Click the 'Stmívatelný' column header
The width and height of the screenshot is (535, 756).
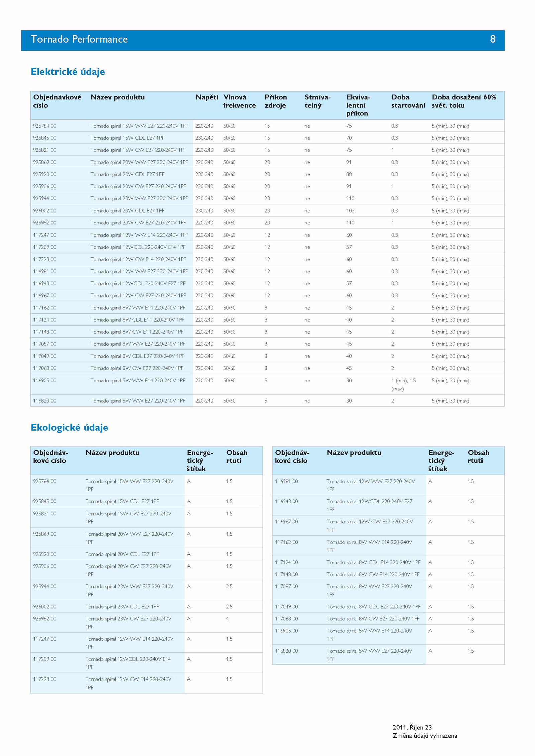click(x=317, y=101)
